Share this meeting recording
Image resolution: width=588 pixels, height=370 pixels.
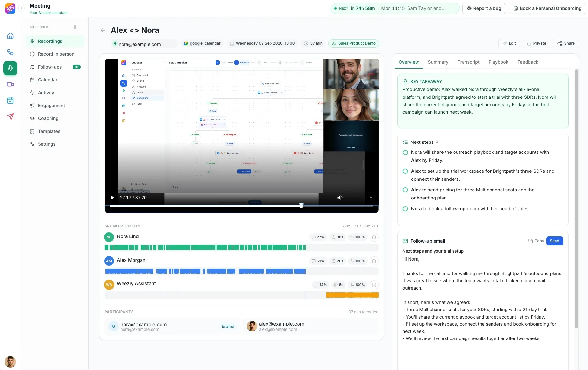(x=566, y=43)
